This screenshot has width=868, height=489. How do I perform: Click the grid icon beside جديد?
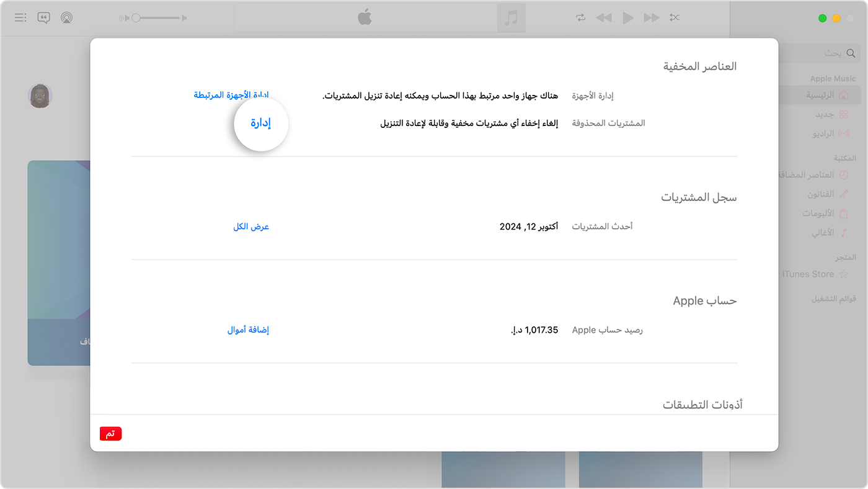[843, 115]
